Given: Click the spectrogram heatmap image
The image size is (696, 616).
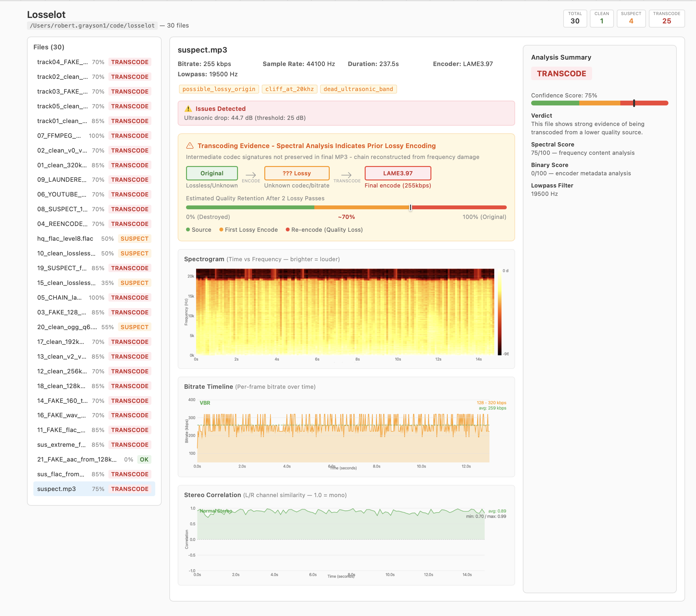Looking at the screenshot, I should [344, 312].
